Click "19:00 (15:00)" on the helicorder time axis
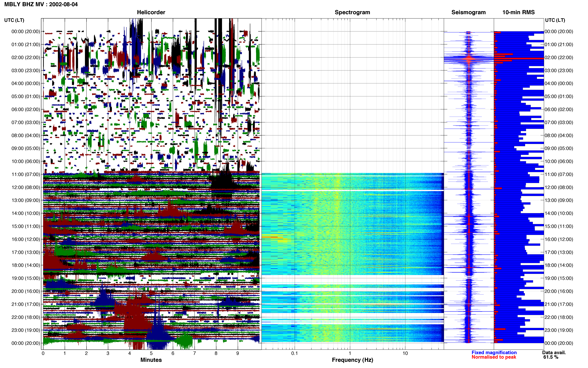This screenshot has width=588, height=368. [x=26, y=278]
